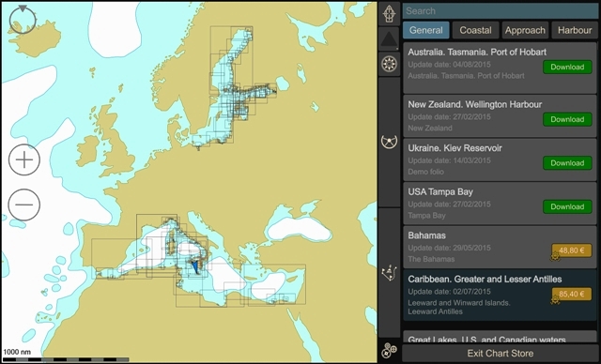
Task: Select the Bahamas chart title
Action: (x=426, y=235)
